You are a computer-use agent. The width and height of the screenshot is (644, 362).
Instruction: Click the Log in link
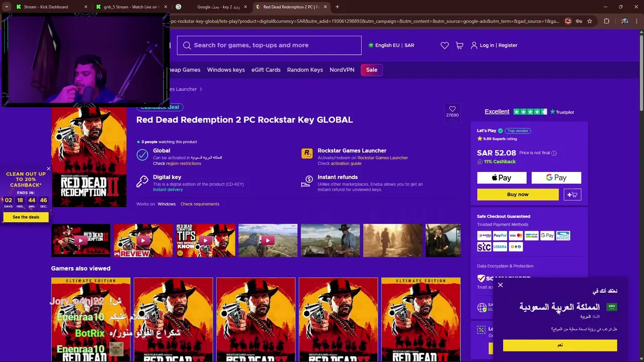tap(487, 45)
